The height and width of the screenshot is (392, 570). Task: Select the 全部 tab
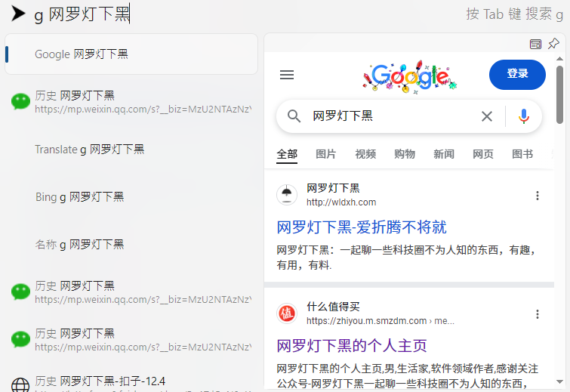click(287, 154)
